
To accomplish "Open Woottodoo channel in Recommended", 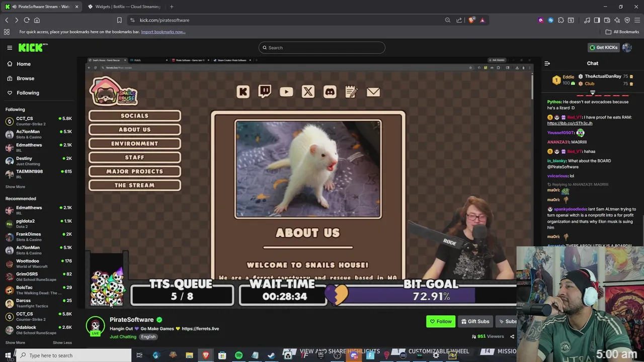I will pyautogui.click(x=38, y=263).
